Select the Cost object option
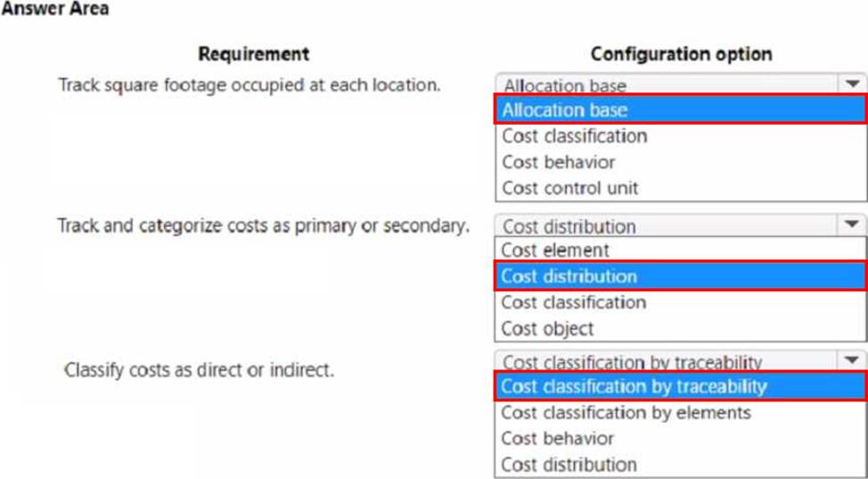The image size is (868, 479). coord(547,329)
